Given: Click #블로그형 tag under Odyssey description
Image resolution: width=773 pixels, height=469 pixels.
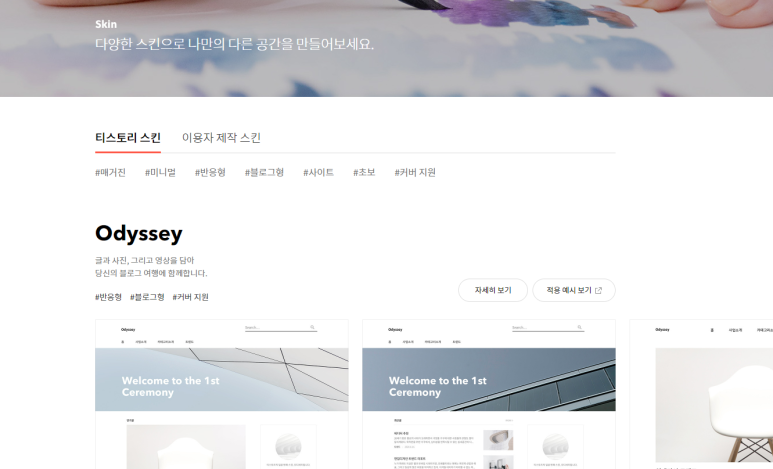Looking at the screenshot, I should [147, 297].
